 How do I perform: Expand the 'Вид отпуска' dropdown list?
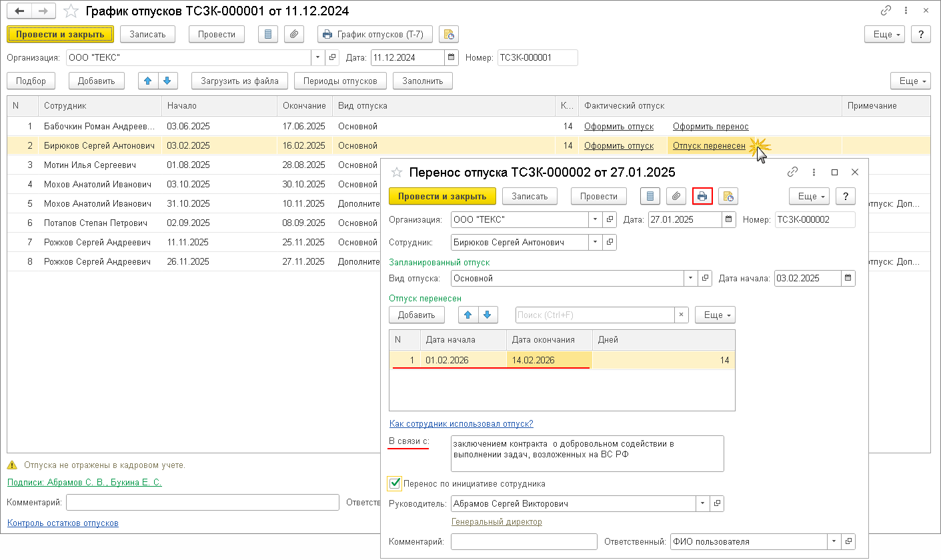click(690, 278)
